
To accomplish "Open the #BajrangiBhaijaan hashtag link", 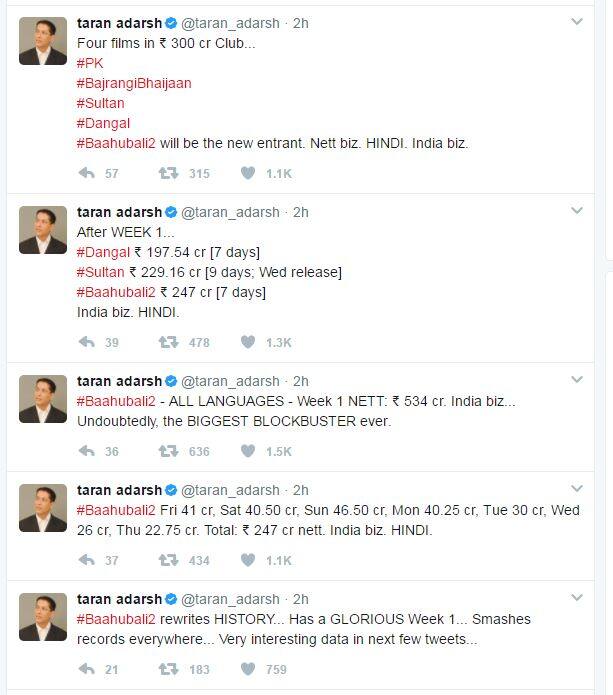I will click(134, 83).
